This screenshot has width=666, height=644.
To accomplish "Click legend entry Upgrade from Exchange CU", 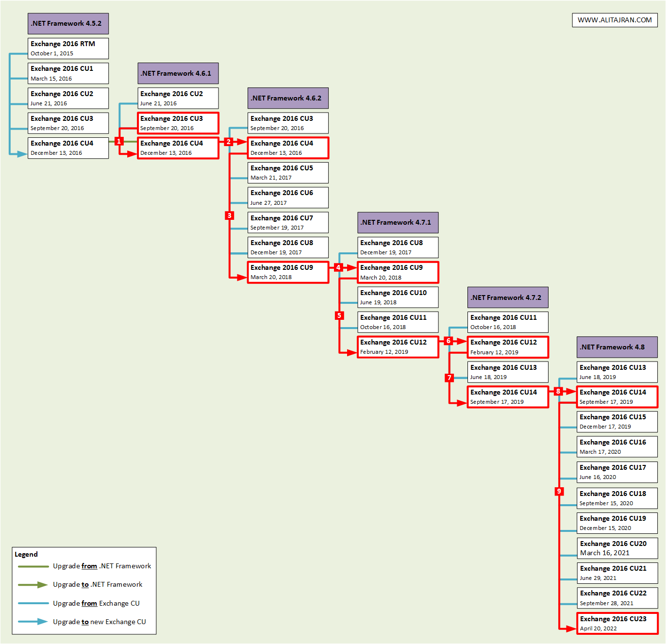I will 96,603.
